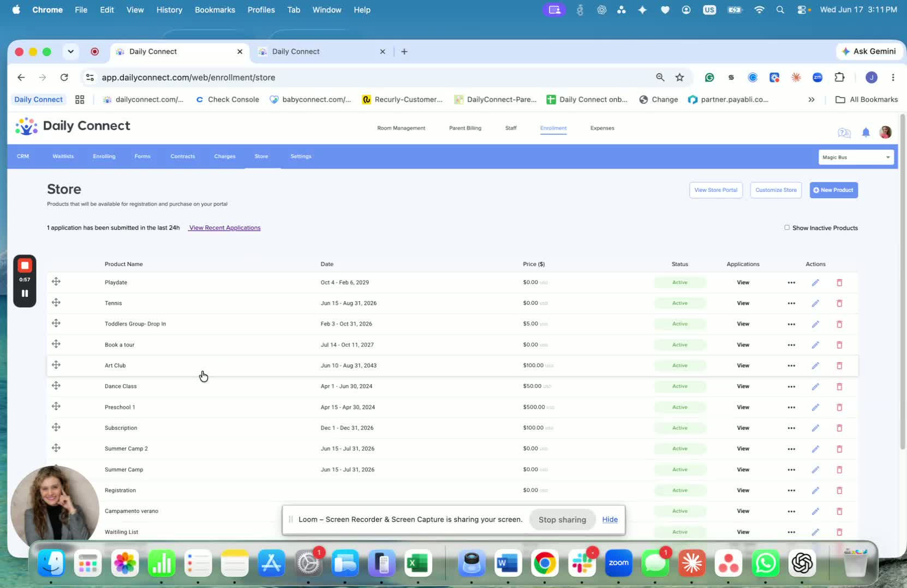The height and width of the screenshot is (588, 907).
Task: Click the New Product button
Action: coord(833,190)
